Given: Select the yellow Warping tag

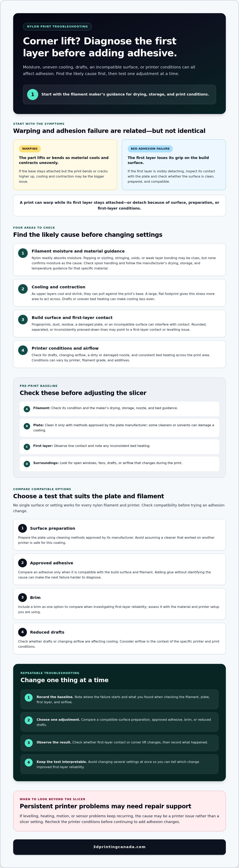Looking at the screenshot, I should (x=30, y=149).
